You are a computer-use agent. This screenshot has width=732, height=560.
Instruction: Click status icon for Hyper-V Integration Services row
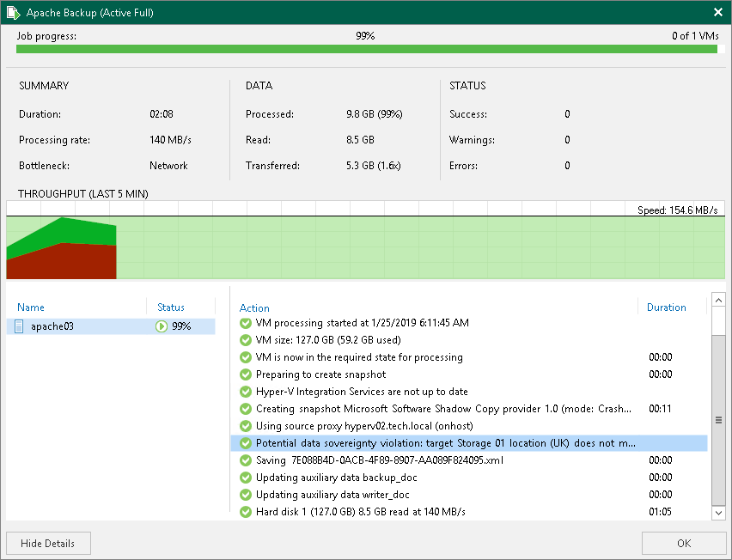246,392
